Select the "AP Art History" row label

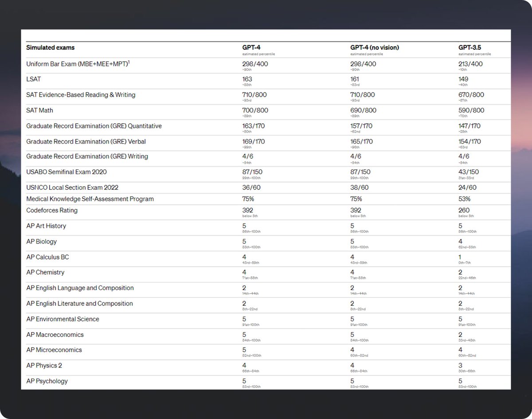tap(46, 226)
